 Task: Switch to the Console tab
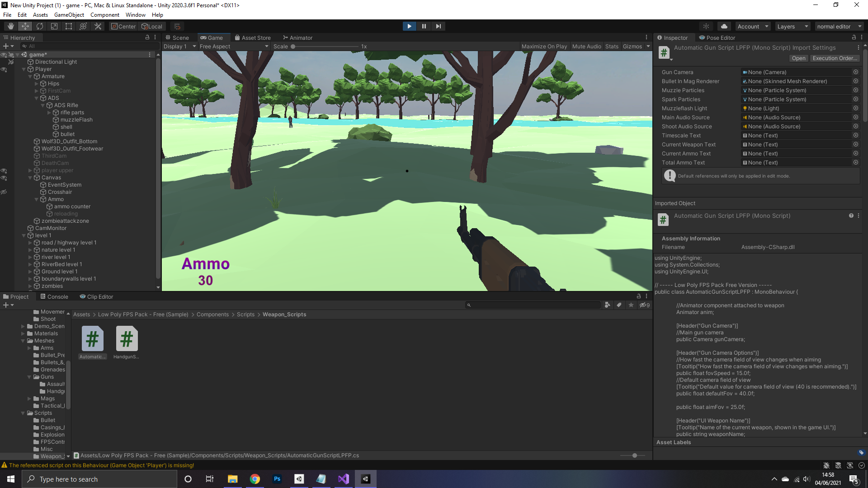(x=54, y=296)
